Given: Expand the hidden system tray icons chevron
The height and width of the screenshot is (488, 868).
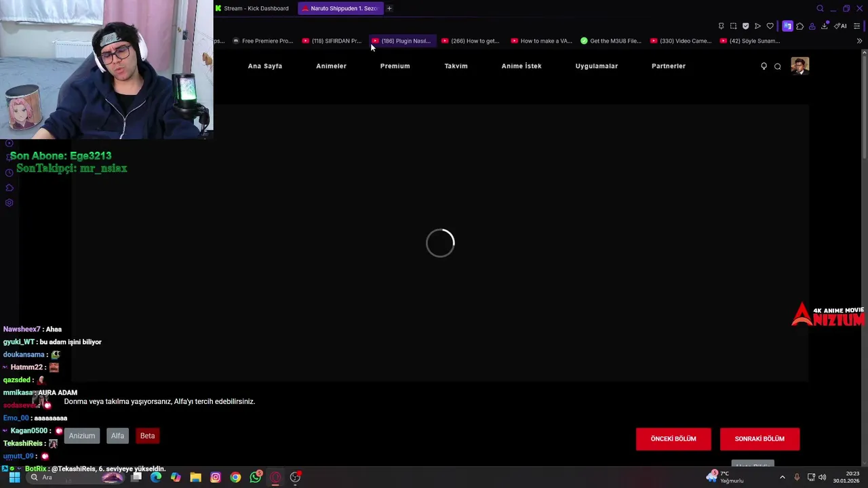Looking at the screenshot, I should pyautogui.click(x=783, y=477).
